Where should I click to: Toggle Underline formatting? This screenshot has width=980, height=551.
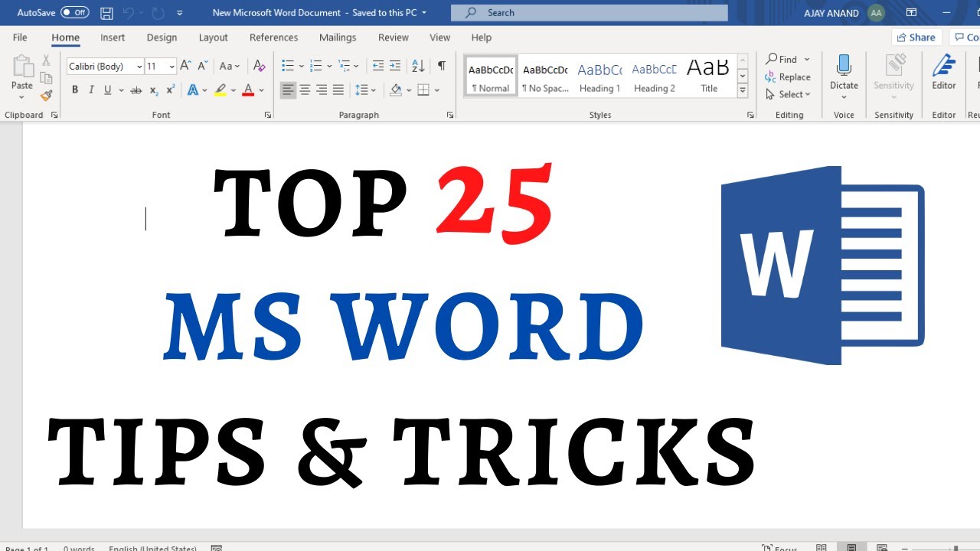click(108, 90)
